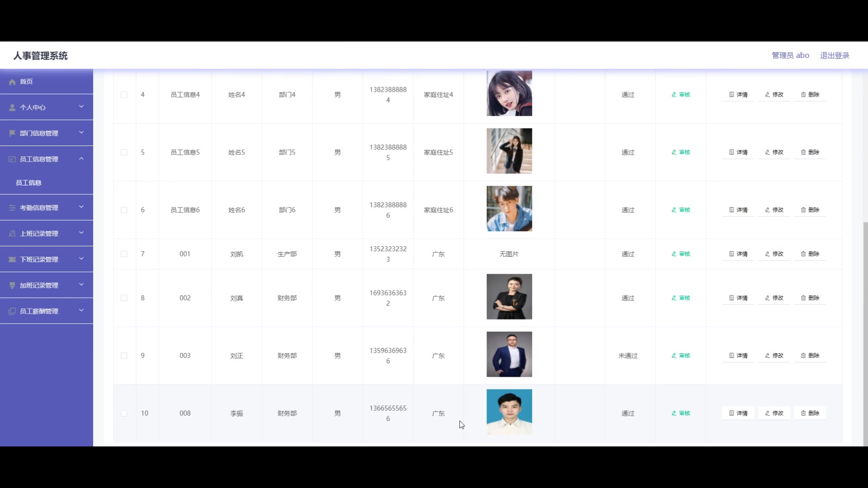Click the icon beside 上班记录管理
The height and width of the screenshot is (488, 868).
point(12,234)
